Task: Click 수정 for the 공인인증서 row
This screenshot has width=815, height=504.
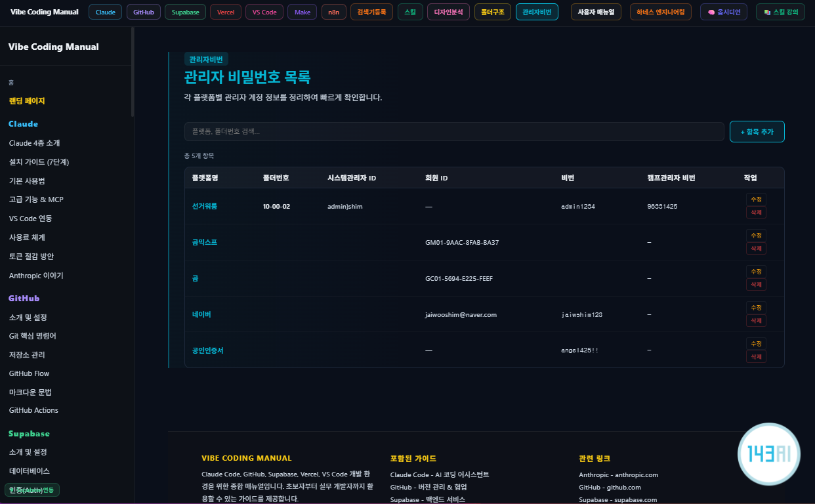Action: point(756,344)
